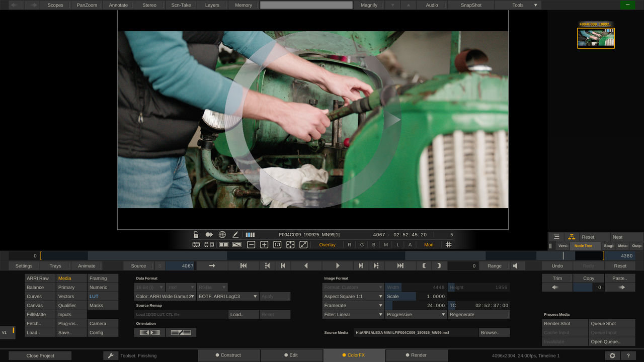The width and height of the screenshot is (644, 362).
Task: Play the shot in reverse
Action: coord(306,266)
